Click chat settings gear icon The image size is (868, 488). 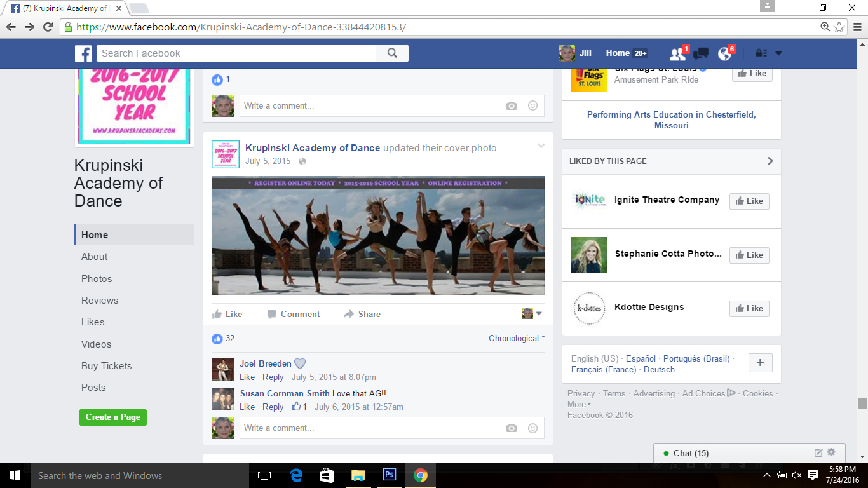click(831, 452)
